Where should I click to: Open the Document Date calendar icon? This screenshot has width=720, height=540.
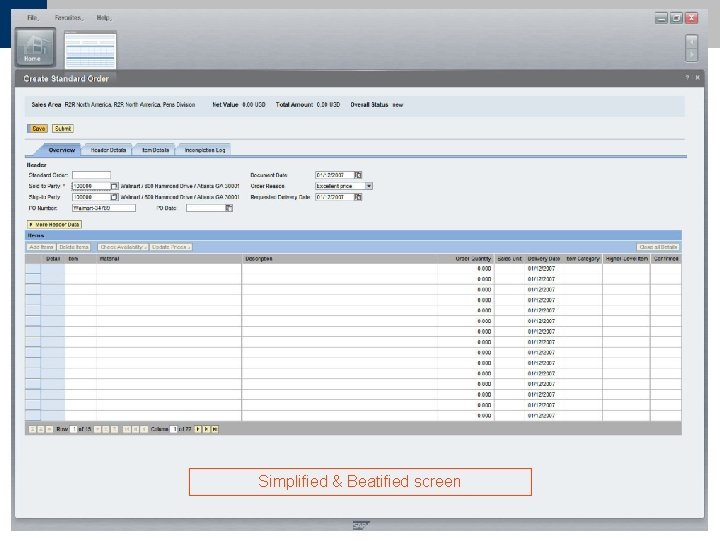tap(358, 175)
